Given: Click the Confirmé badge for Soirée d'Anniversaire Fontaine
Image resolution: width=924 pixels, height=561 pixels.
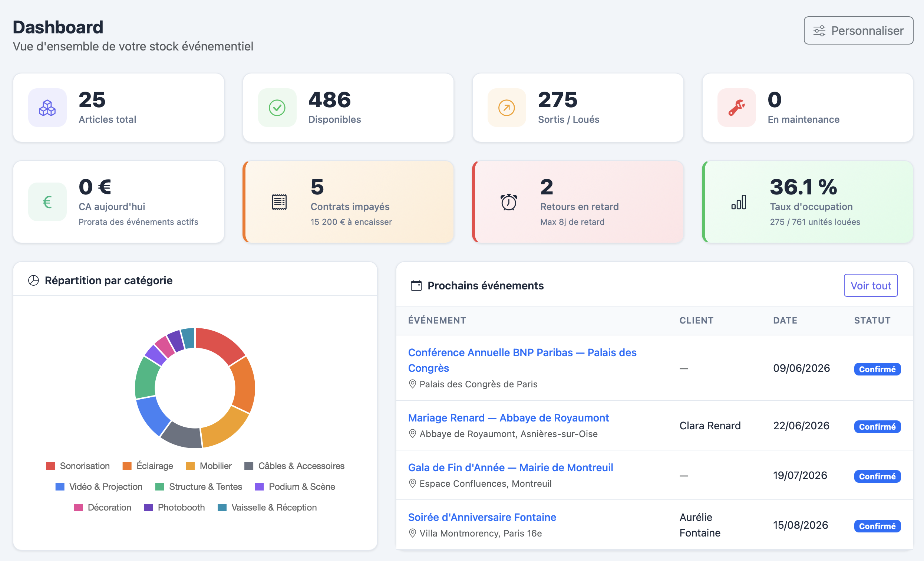Looking at the screenshot, I should [x=877, y=526].
